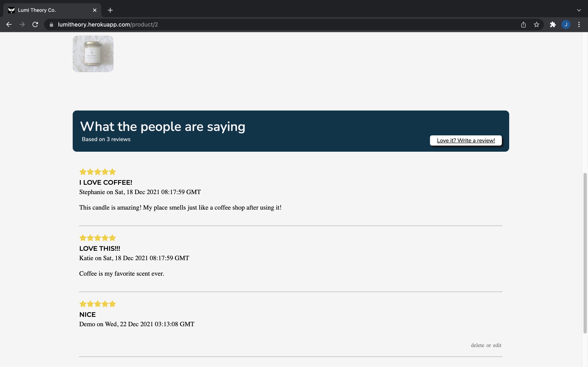The image size is (588, 367).
Task: Click the page vertical scrollbar thumb
Action: (x=585, y=252)
